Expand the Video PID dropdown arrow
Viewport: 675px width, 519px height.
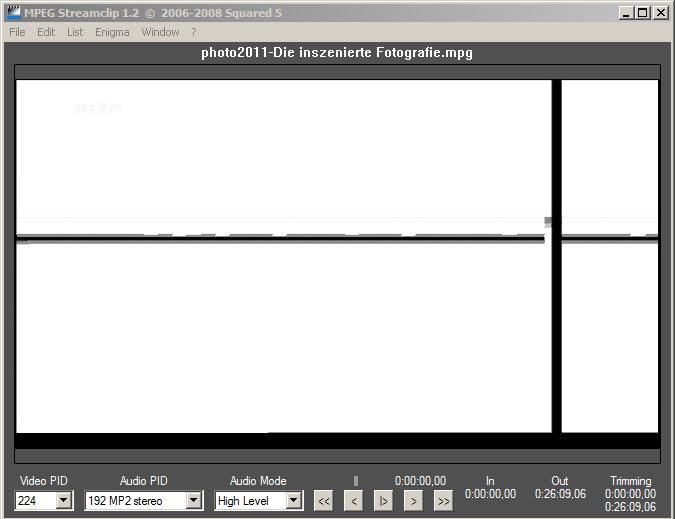64,500
